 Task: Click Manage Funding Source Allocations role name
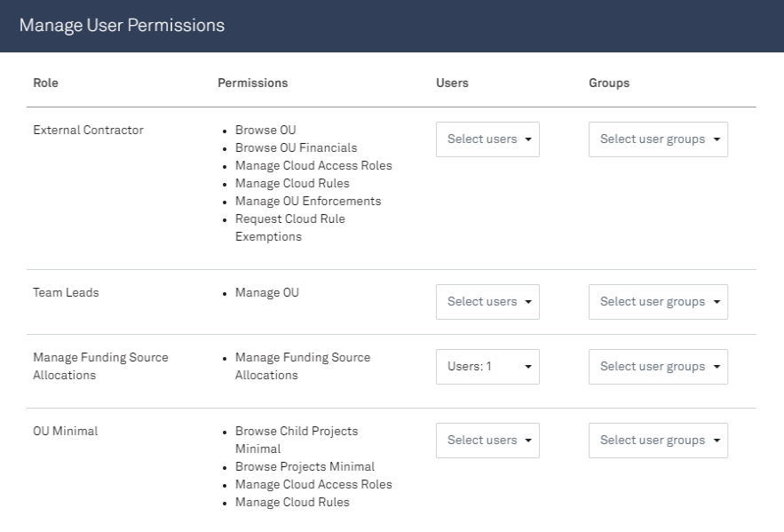[x=100, y=366]
